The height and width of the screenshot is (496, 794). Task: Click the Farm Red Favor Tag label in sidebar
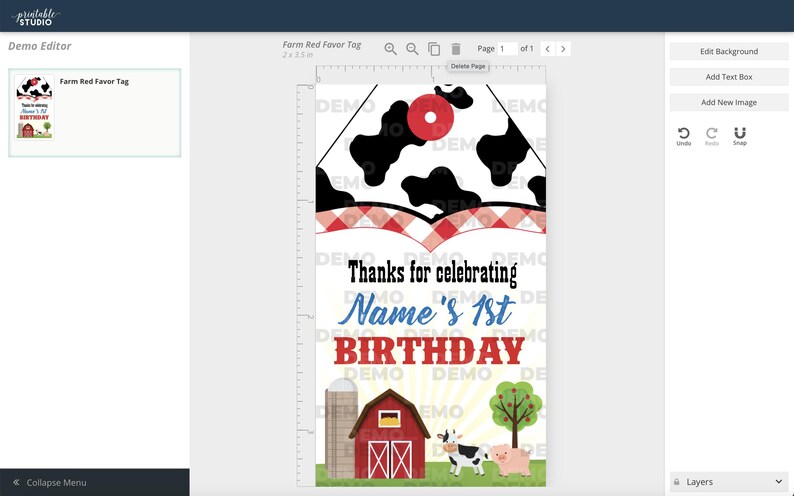pos(94,81)
